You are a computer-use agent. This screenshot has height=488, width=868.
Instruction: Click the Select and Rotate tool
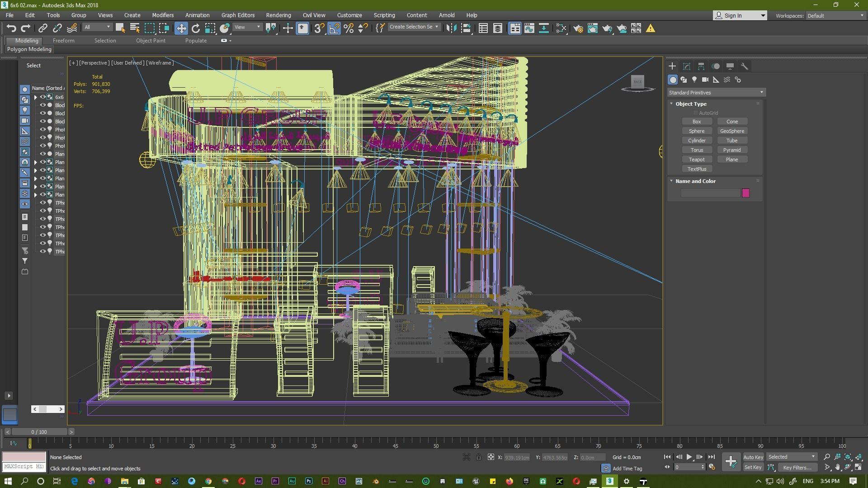point(196,28)
